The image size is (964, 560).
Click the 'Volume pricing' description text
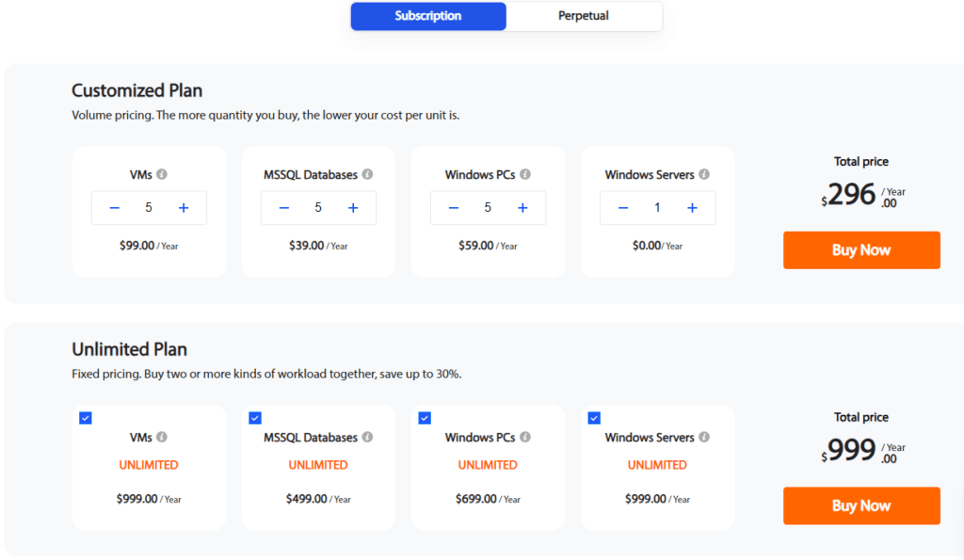coord(265,115)
